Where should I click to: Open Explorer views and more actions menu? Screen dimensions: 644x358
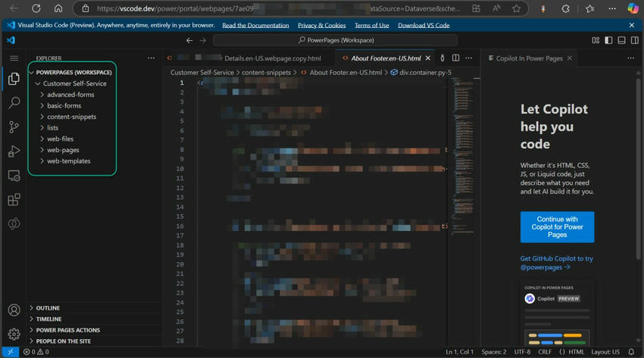tap(151, 58)
